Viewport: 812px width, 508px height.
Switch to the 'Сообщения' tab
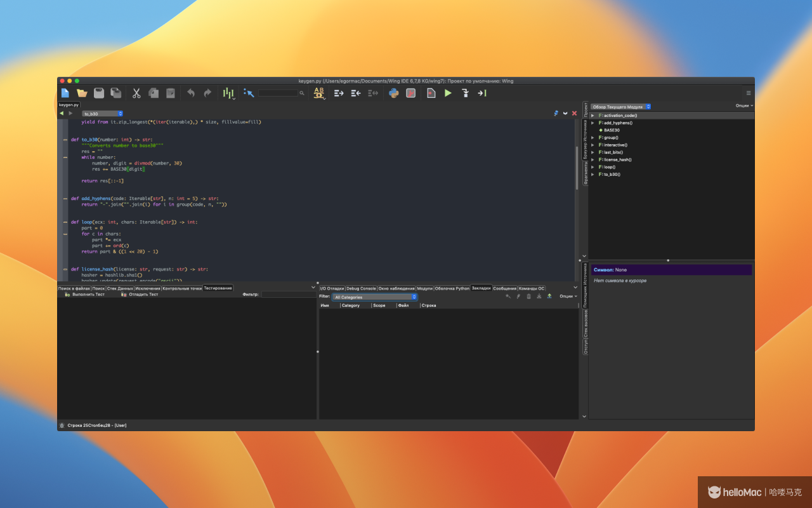505,288
